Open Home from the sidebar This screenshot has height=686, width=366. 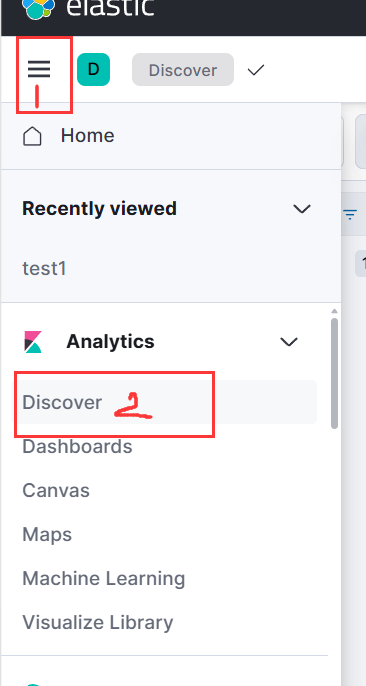[87, 136]
